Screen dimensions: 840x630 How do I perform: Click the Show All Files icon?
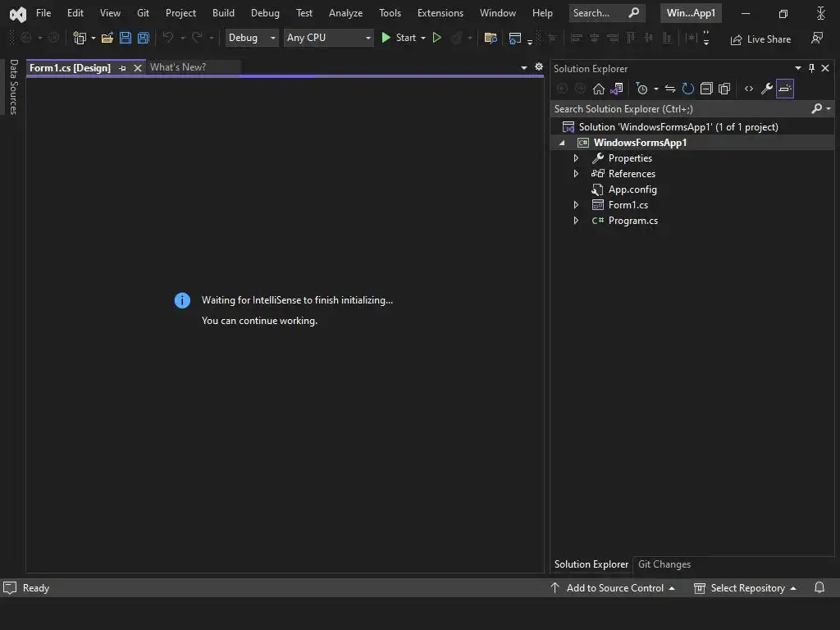tap(724, 89)
